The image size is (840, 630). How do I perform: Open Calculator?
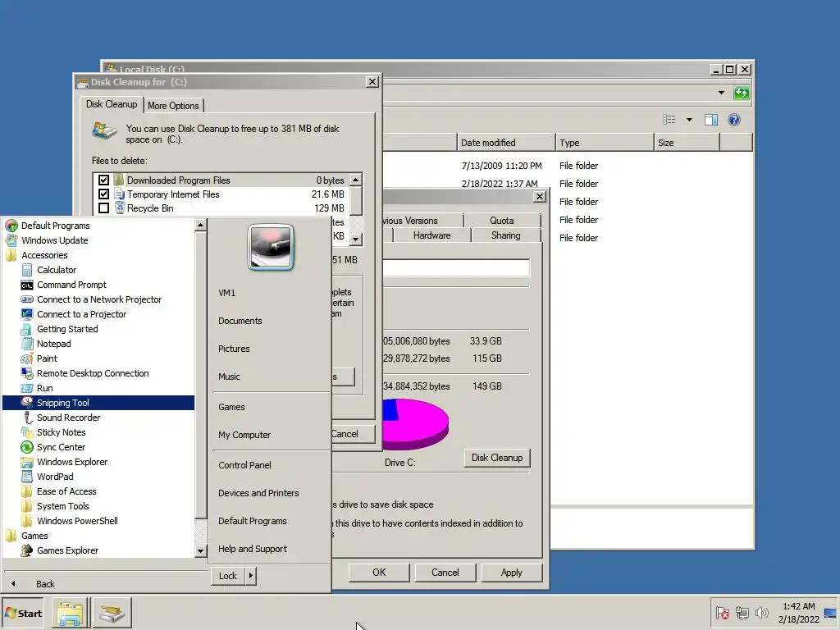tap(99, 270)
